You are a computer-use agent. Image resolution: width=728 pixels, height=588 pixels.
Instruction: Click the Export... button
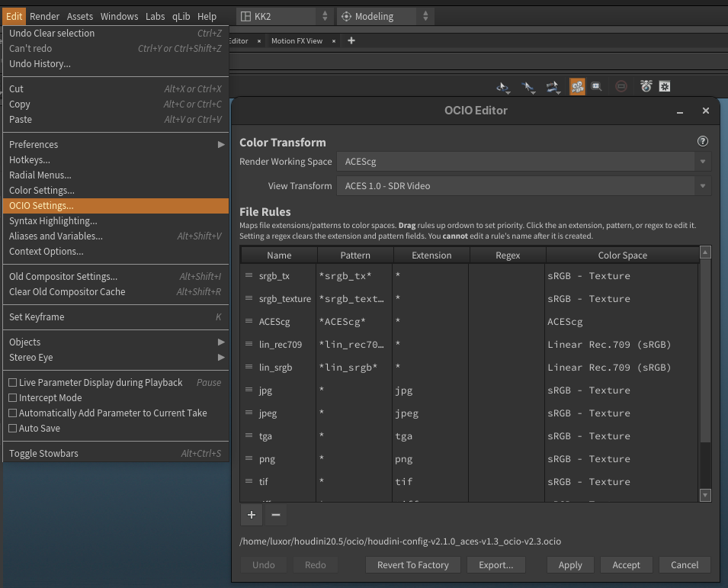coord(495,565)
